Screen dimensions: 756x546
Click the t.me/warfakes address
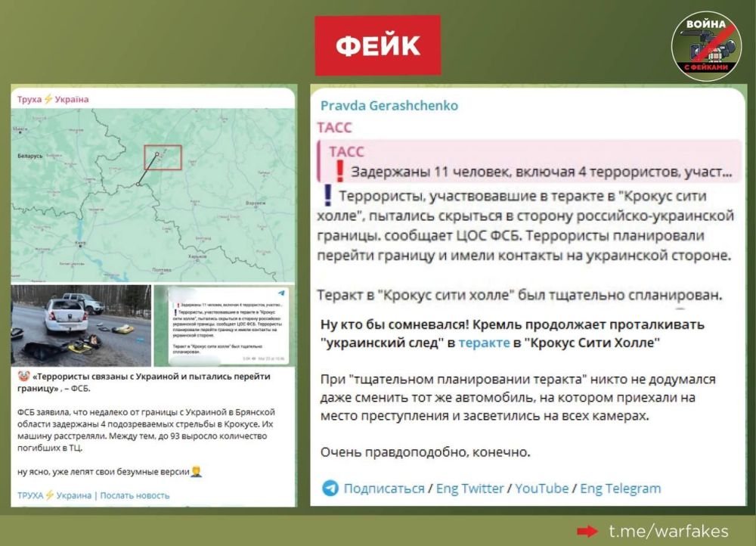point(668,531)
